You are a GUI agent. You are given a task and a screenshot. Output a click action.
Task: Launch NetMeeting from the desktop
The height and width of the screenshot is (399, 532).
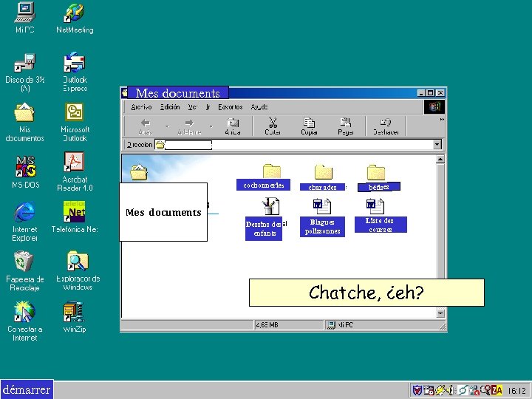click(75, 18)
